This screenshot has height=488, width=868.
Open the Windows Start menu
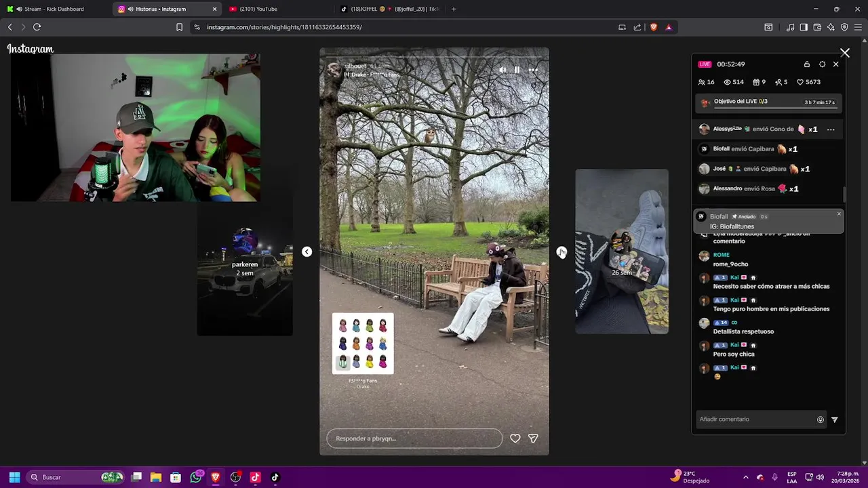click(x=14, y=477)
